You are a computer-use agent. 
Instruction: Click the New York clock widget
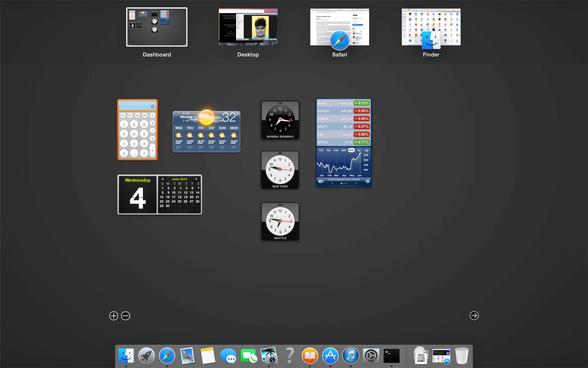point(280,170)
